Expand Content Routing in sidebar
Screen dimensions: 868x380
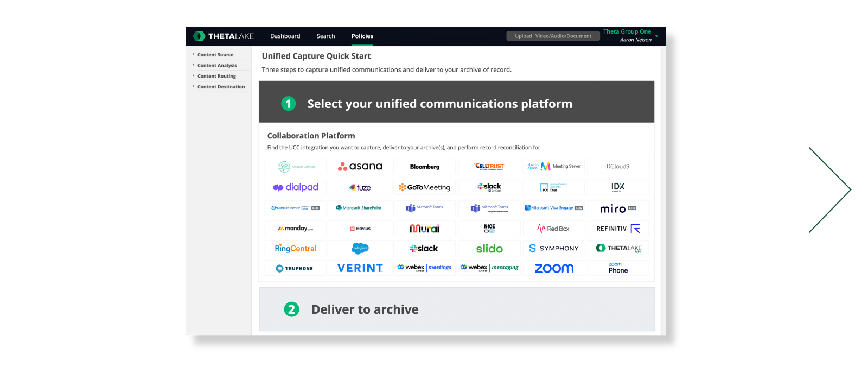(x=216, y=77)
